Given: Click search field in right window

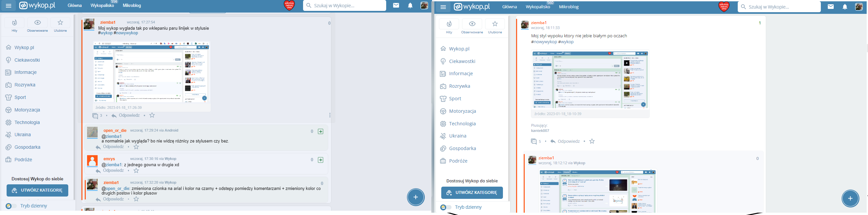Looking at the screenshot, I should pyautogui.click(x=779, y=7).
